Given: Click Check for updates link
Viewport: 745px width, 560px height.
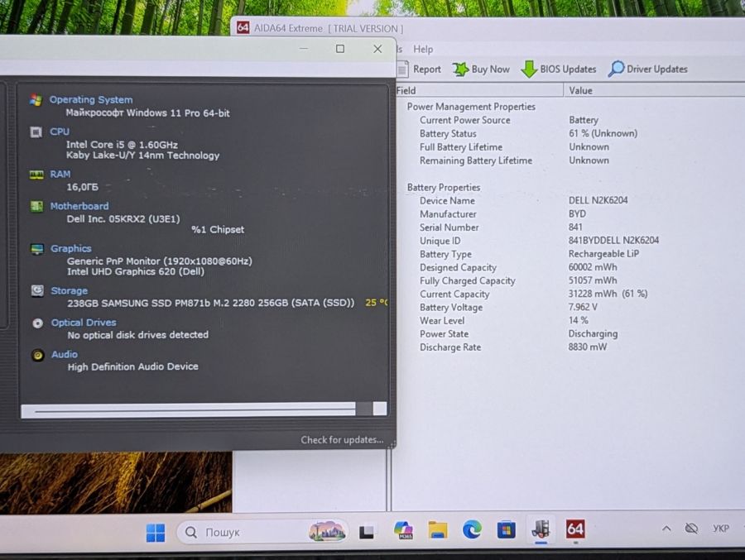Looking at the screenshot, I should [342, 440].
